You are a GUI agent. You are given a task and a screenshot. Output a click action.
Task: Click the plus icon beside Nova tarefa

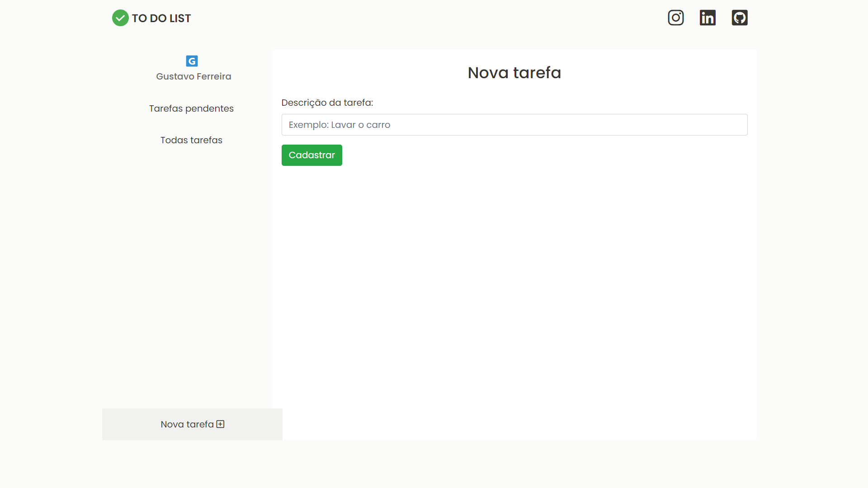[220, 424]
